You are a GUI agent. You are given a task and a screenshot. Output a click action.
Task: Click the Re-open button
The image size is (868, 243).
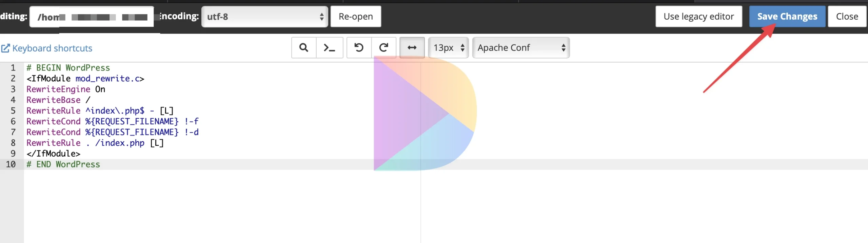coord(356,17)
